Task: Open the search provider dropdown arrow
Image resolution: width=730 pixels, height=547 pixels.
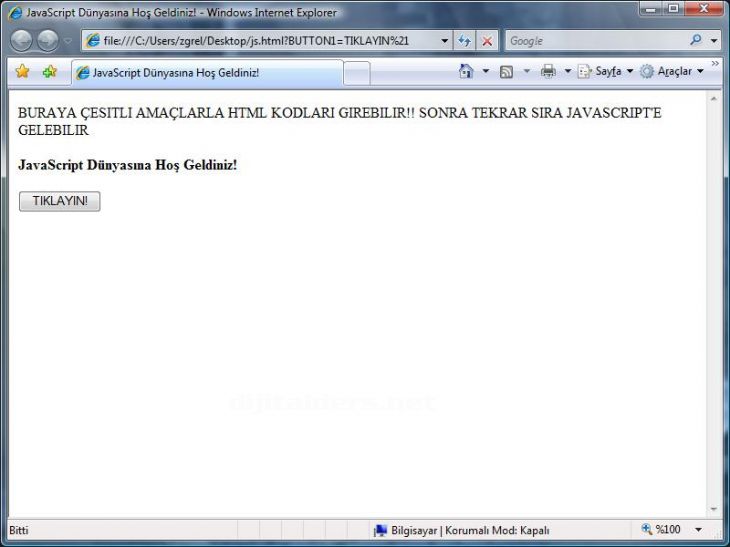Action: pos(714,41)
